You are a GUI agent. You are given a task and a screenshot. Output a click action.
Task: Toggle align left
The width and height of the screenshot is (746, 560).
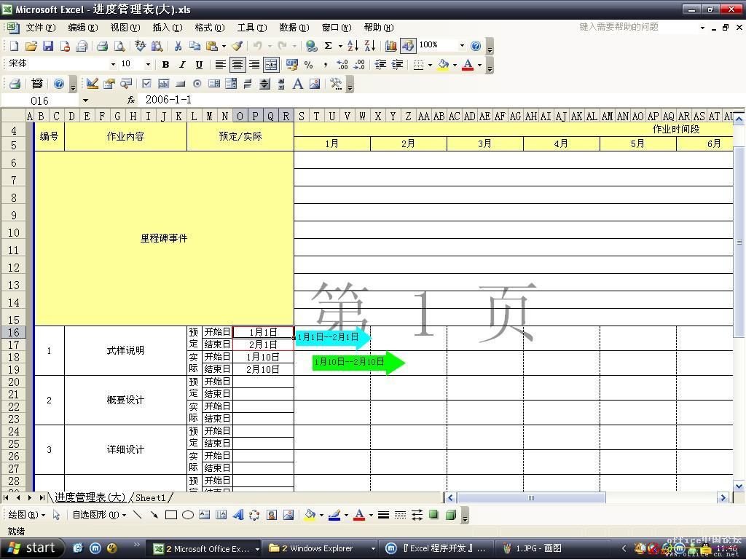point(220,65)
